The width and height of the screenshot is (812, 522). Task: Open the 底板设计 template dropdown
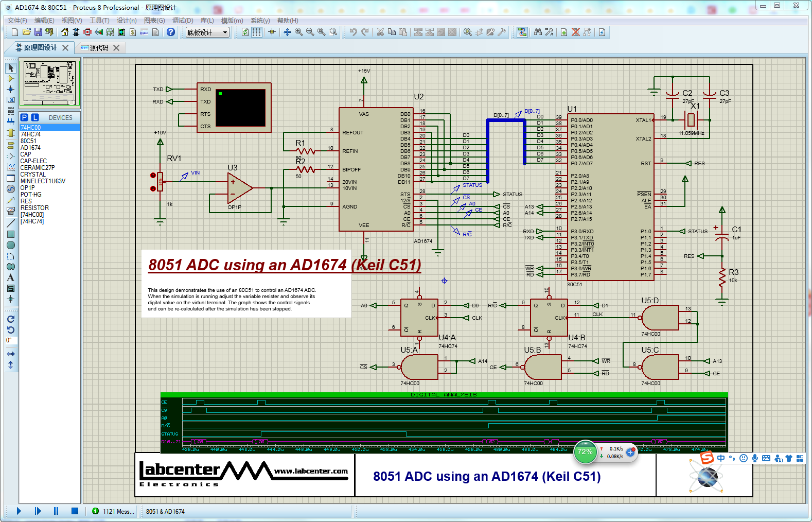coord(207,32)
